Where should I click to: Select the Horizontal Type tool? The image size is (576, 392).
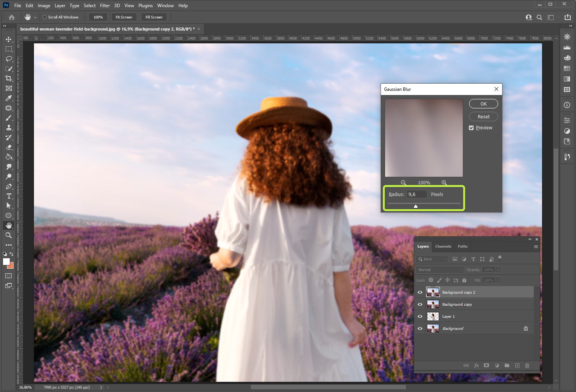(x=9, y=196)
